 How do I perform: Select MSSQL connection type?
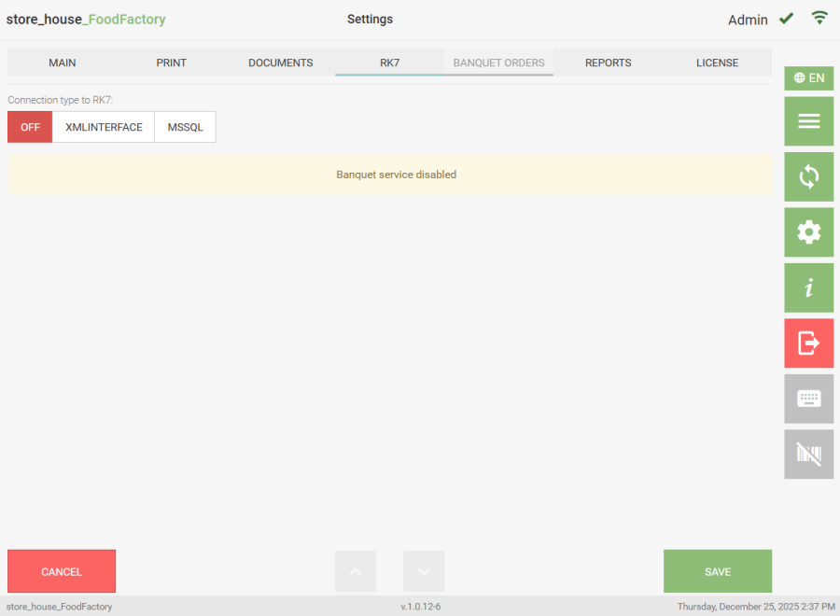[185, 127]
